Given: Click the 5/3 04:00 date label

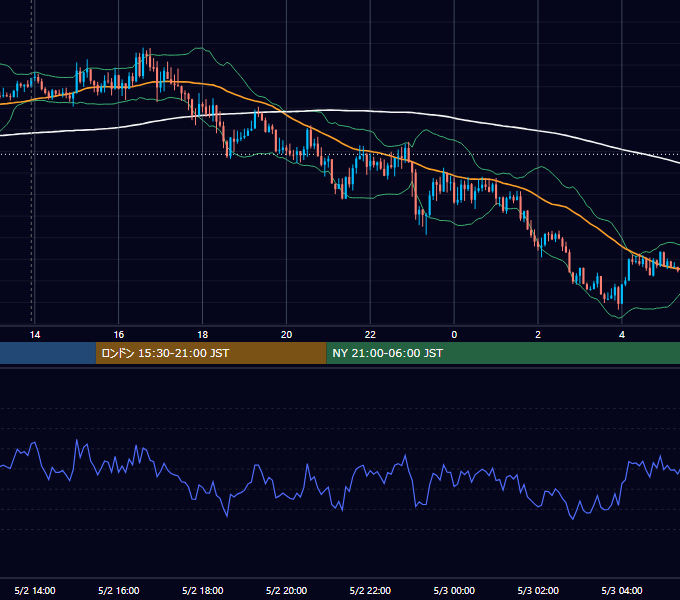Looking at the screenshot, I should [x=622, y=590].
